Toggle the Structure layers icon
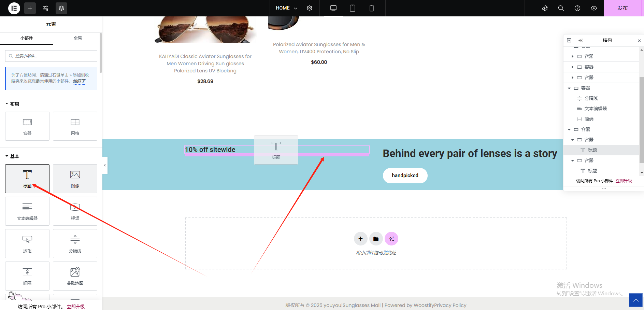This screenshot has height=310, width=644. tap(61, 8)
